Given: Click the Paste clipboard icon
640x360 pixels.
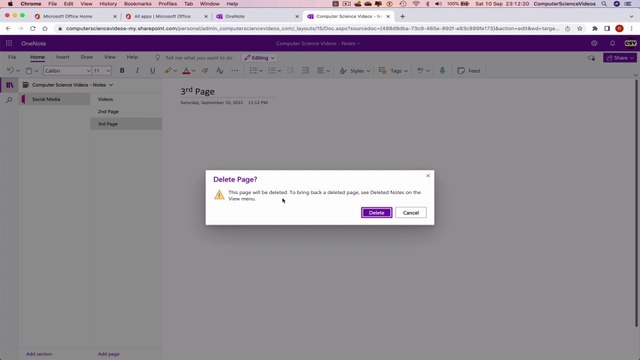Looking at the screenshot, I should point(29,71).
